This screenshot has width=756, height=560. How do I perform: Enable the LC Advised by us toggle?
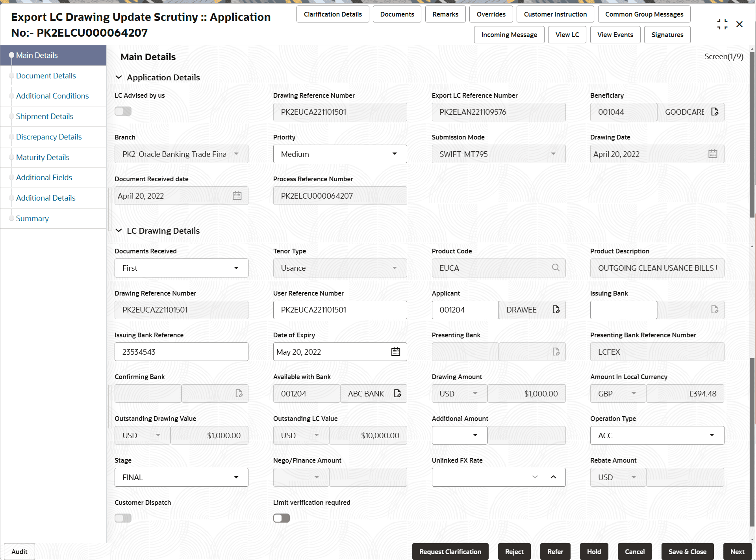point(123,111)
